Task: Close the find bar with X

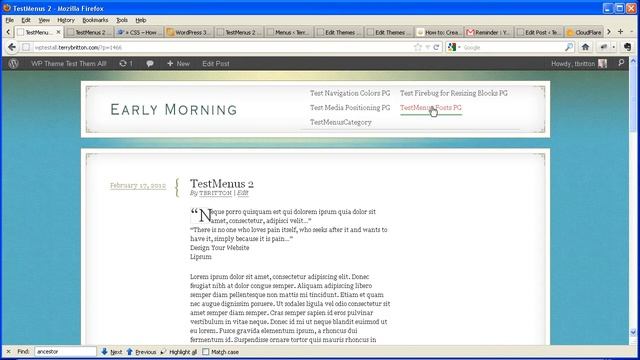Action: (8, 351)
